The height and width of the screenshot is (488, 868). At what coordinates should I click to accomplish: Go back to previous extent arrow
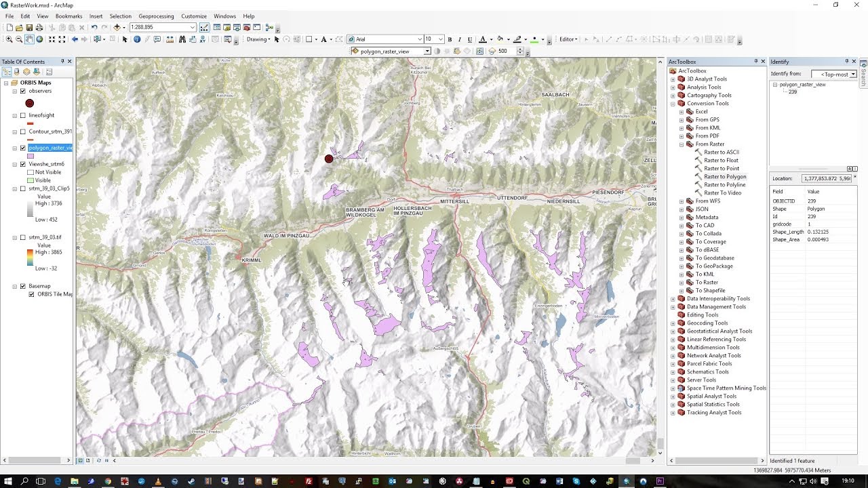click(x=75, y=39)
